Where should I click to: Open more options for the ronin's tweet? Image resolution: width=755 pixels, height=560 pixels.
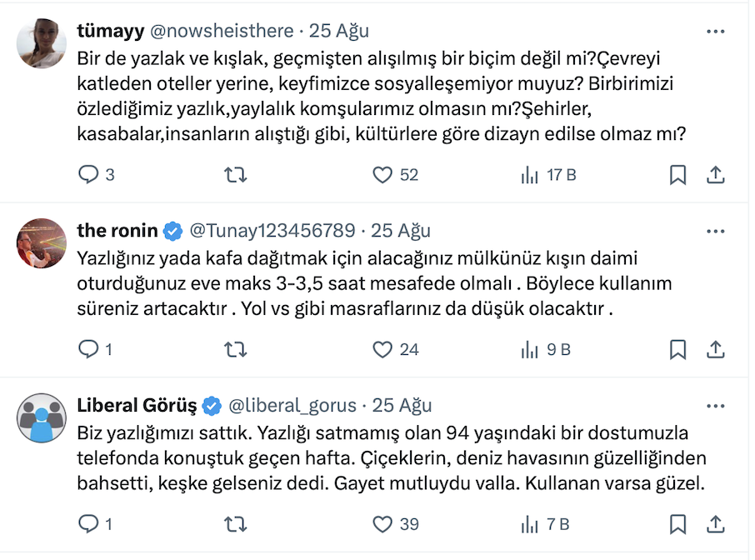pyautogui.click(x=715, y=231)
